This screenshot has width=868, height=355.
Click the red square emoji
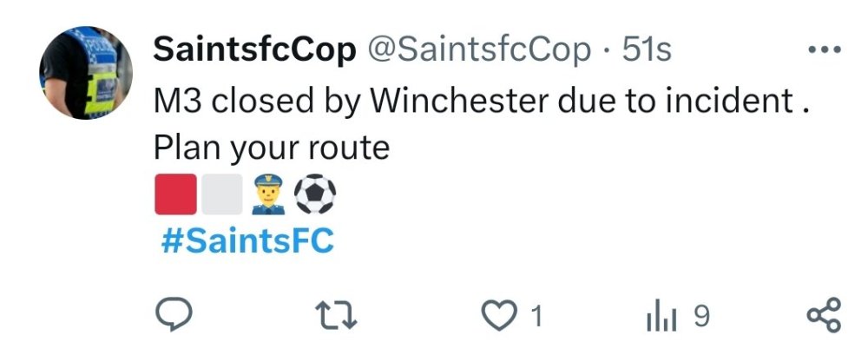click(x=175, y=194)
